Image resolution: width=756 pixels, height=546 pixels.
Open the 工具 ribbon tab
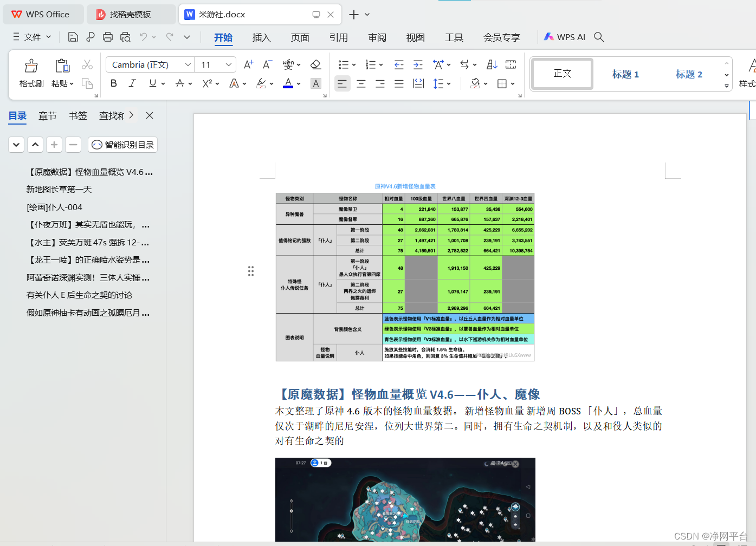tap(454, 37)
